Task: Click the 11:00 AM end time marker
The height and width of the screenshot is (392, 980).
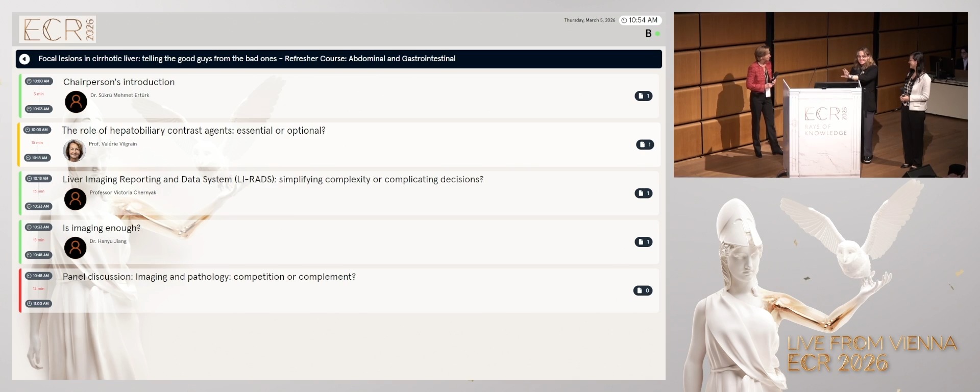Action: [39, 304]
